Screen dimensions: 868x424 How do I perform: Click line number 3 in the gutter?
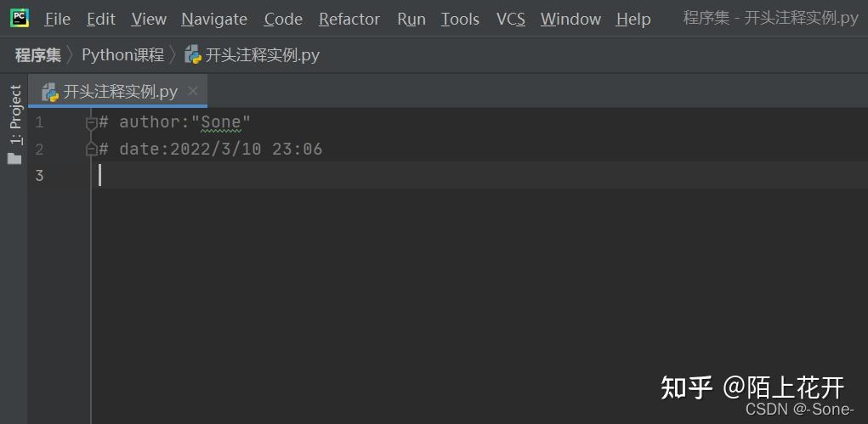39,176
